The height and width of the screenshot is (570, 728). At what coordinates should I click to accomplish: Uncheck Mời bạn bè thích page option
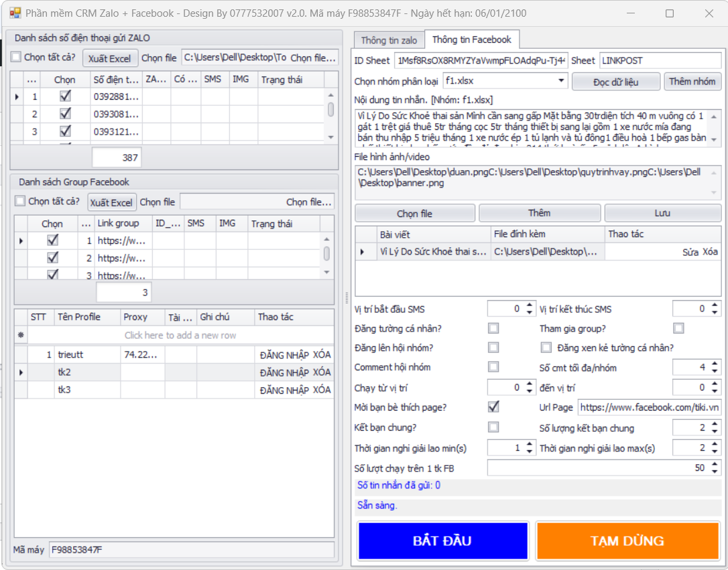[493, 407]
